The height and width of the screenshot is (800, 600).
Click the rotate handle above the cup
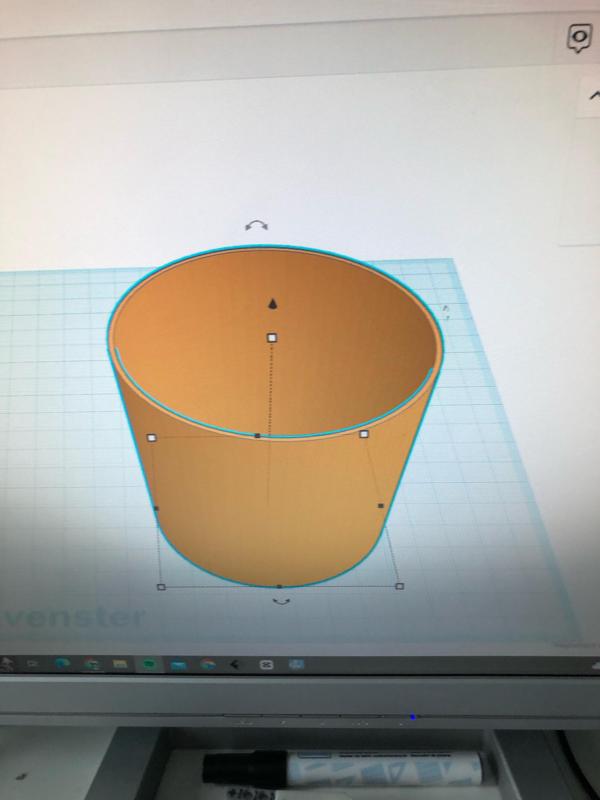point(256,226)
